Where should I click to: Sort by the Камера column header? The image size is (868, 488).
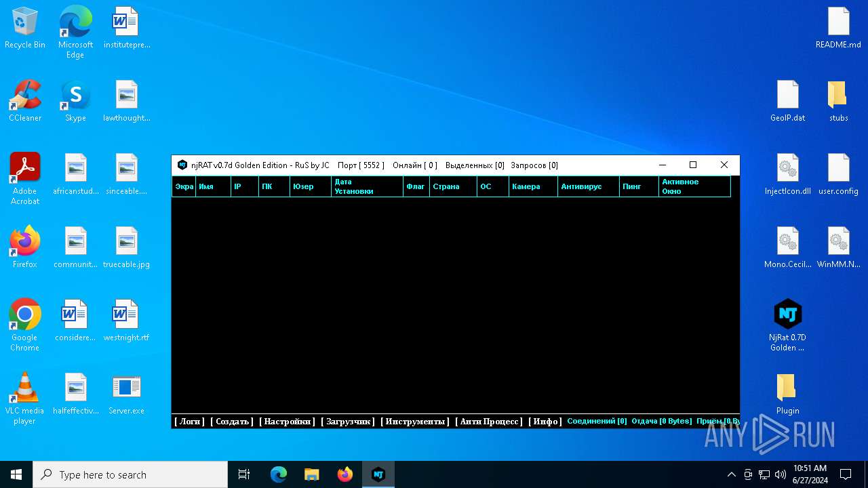point(533,186)
